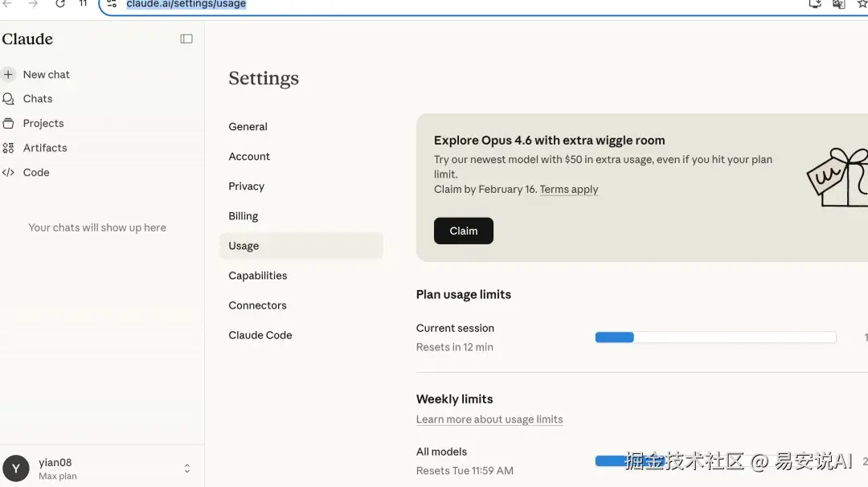Click the Current session usage progress bar
Image resolution: width=868 pixels, height=487 pixels.
[715, 338]
